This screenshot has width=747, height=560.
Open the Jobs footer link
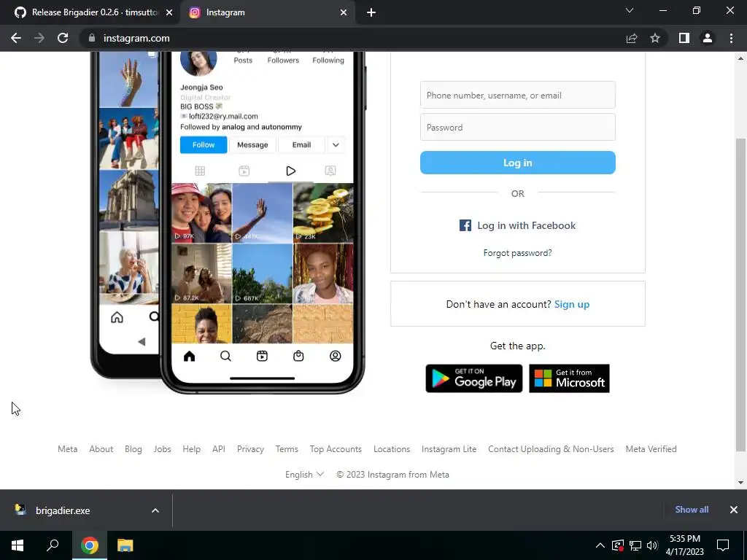(x=162, y=449)
